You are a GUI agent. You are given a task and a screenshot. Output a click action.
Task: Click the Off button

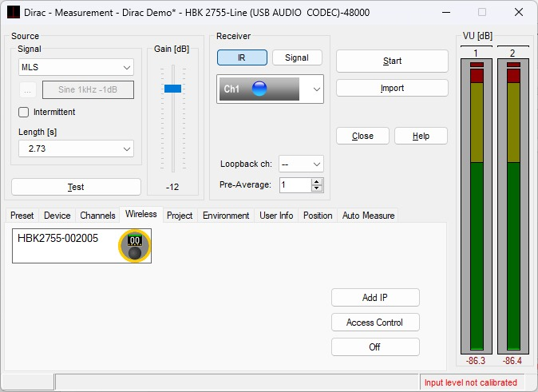click(x=375, y=347)
